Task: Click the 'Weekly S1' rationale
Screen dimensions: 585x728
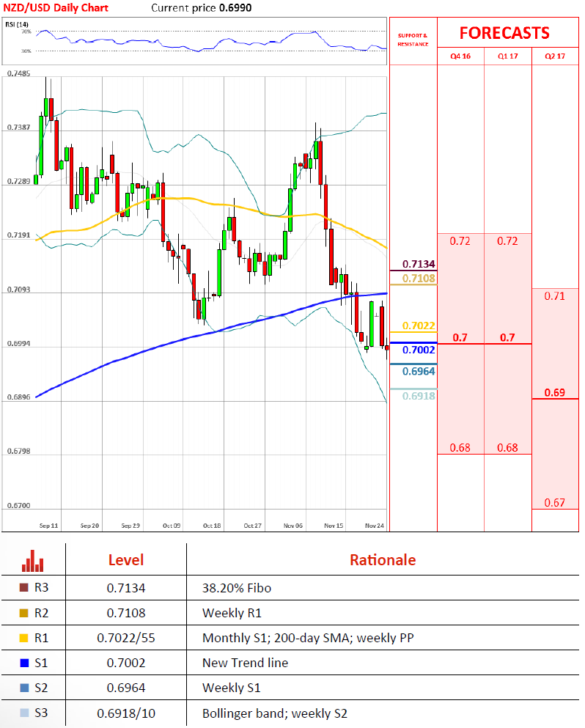Action: (x=231, y=688)
